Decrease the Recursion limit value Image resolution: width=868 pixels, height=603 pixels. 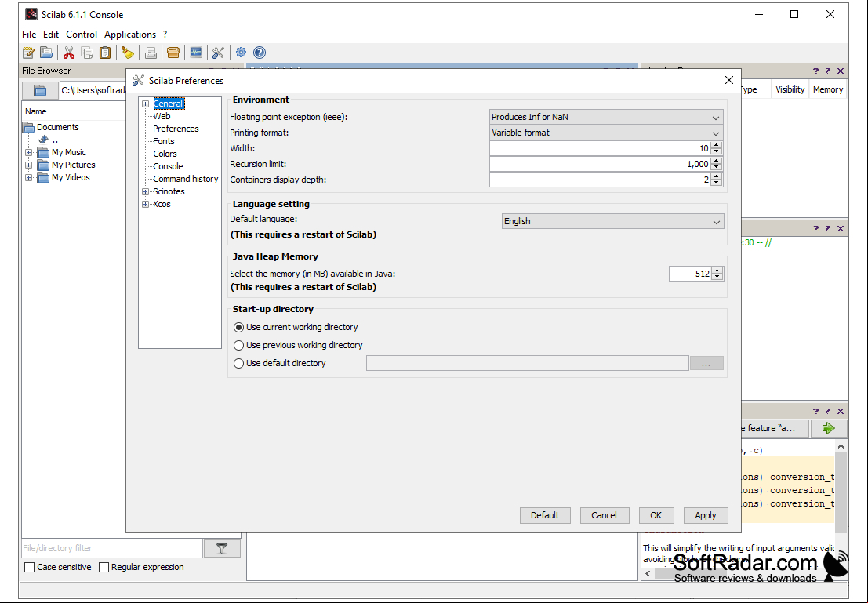(717, 167)
